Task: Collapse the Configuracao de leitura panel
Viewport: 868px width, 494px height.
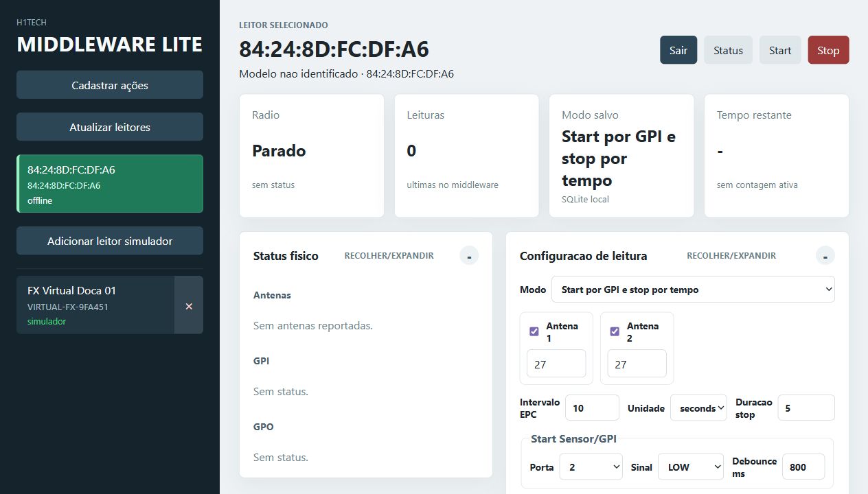Action: pos(825,256)
